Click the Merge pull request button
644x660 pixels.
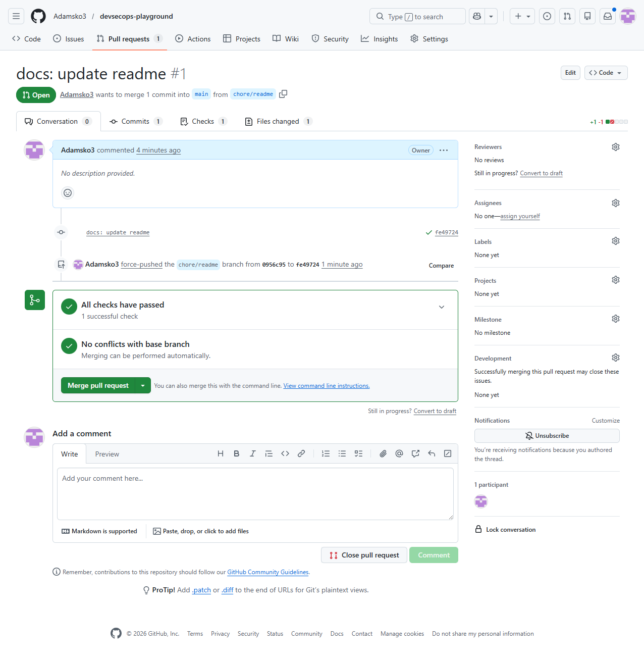point(98,385)
